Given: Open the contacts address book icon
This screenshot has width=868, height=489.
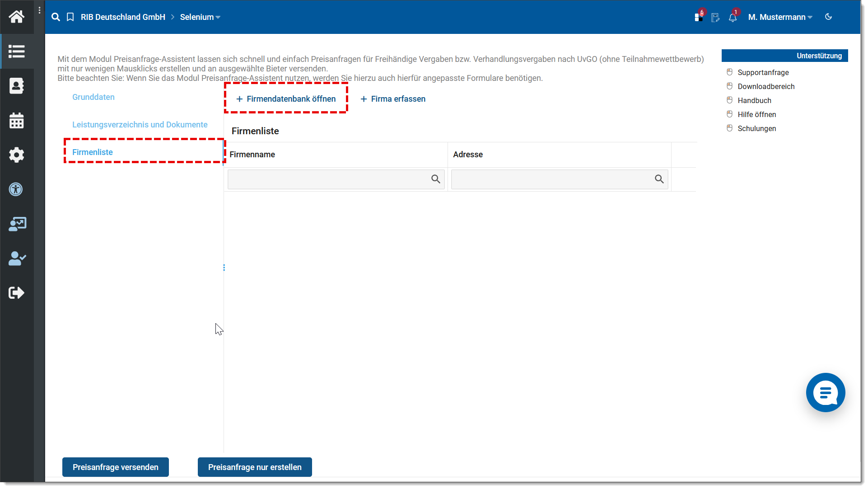Looking at the screenshot, I should (17, 86).
